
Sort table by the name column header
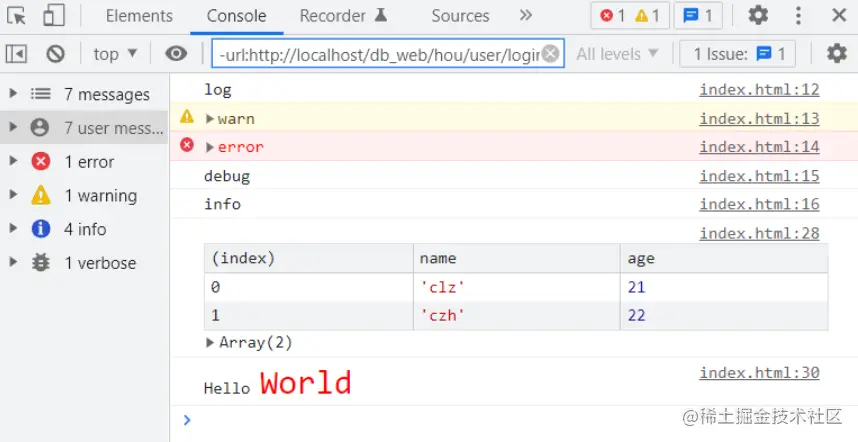[517, 258]
